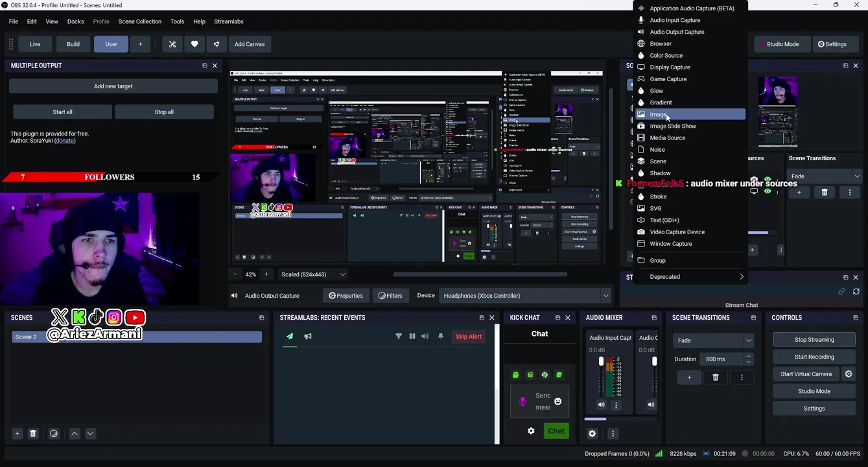Open scene filters icon in Scenes dock

pyautogui.click(x=54, y=433)
